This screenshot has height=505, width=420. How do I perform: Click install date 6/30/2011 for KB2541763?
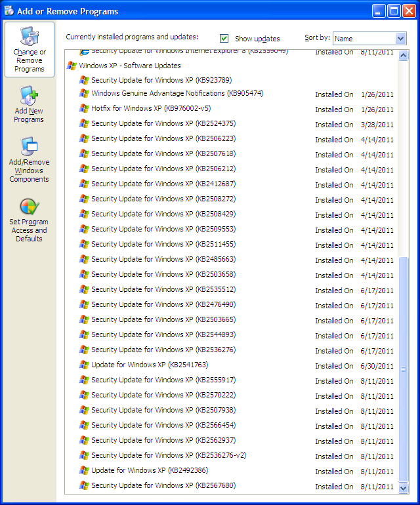point(377,366)
